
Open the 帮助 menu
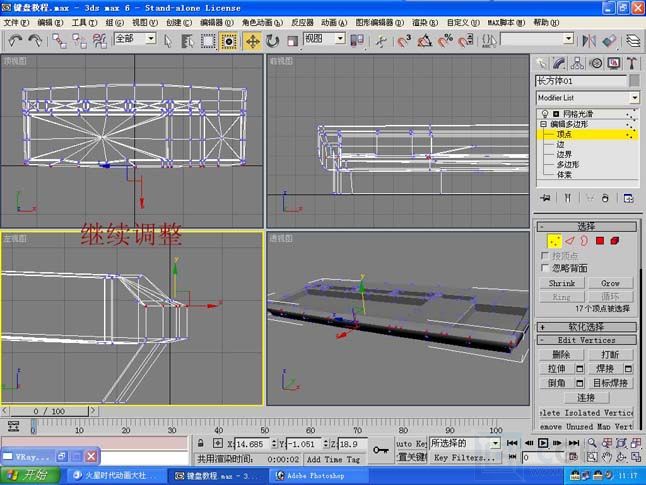point(546,22)
